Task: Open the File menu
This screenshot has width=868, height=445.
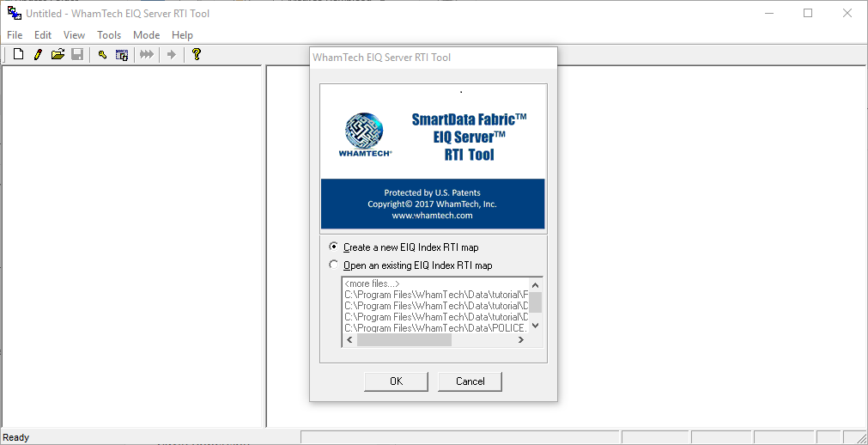Action: tap(15, 35)
